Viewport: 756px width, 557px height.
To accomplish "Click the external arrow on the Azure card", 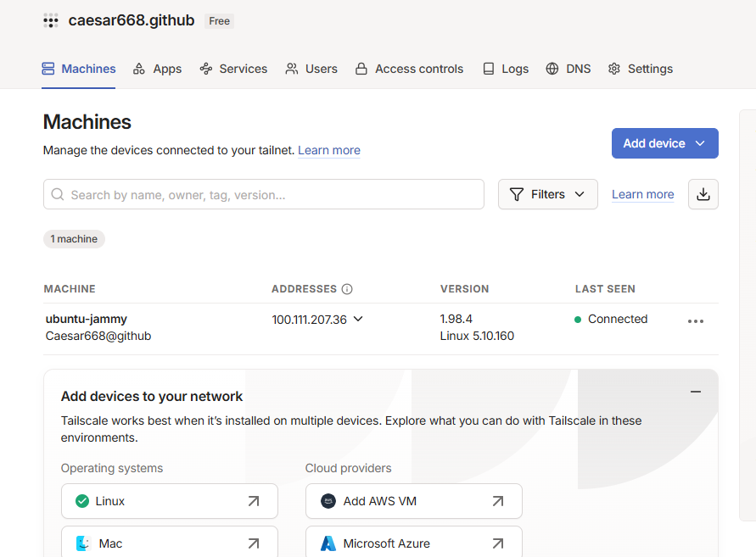I will pyautogui.click(x=498, y=543).
